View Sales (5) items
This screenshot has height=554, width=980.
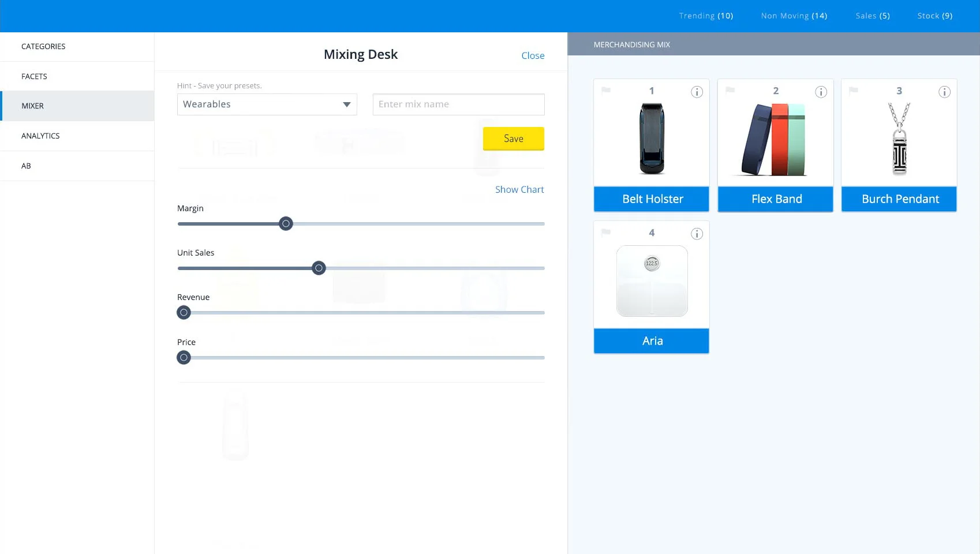pyautogui.click(x=873, y=16)
